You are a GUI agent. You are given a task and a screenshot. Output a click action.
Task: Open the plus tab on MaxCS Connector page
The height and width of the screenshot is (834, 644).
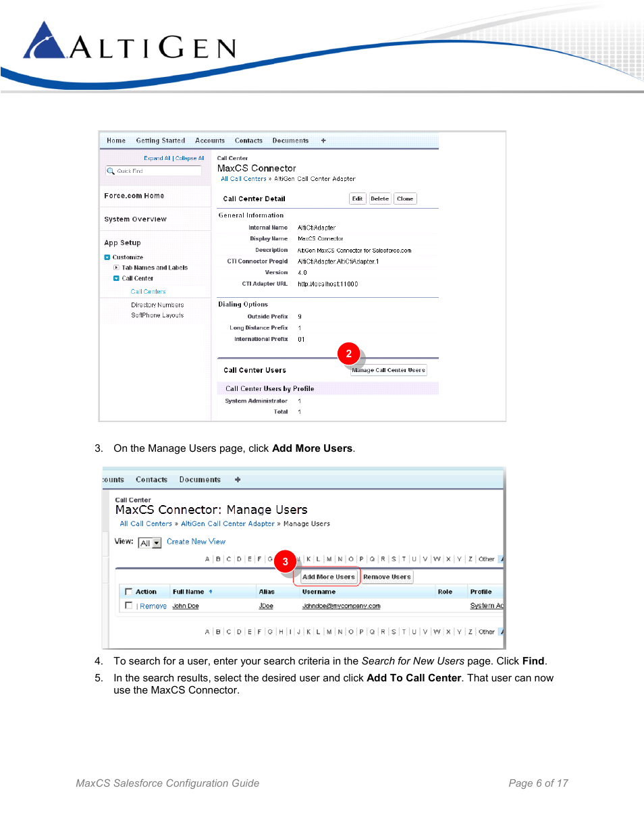(x=323, y=140)
